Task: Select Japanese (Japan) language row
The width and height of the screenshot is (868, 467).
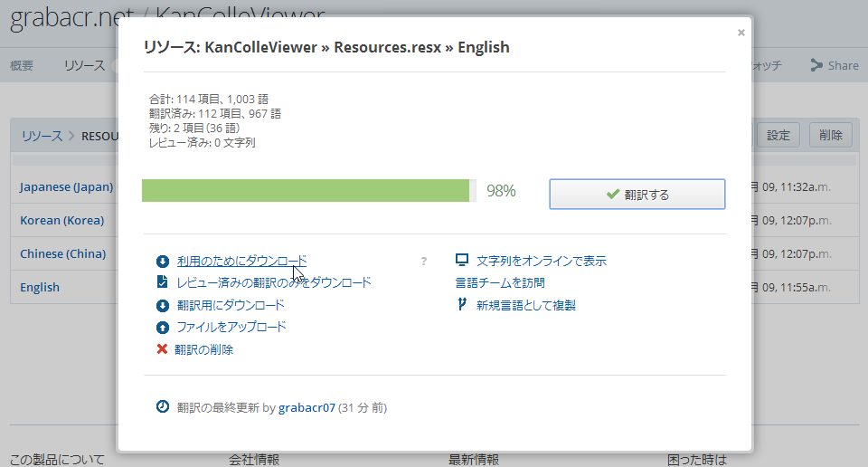Action: coord(66,186)
